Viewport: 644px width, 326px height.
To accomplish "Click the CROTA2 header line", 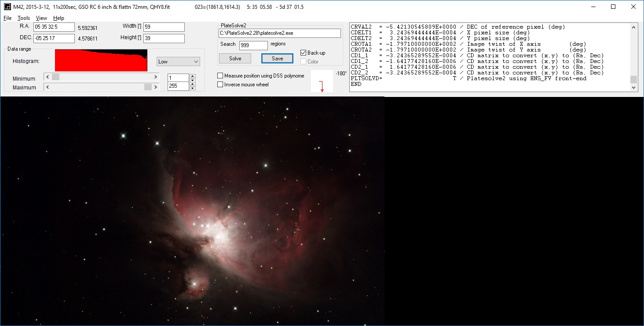I will click(468, 50).
